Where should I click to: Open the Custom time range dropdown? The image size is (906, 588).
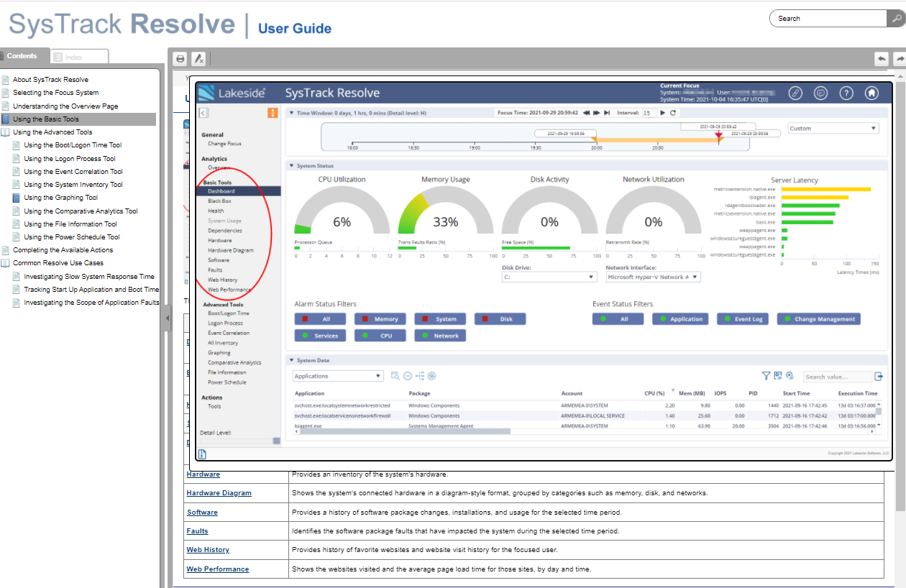(833, 129)
